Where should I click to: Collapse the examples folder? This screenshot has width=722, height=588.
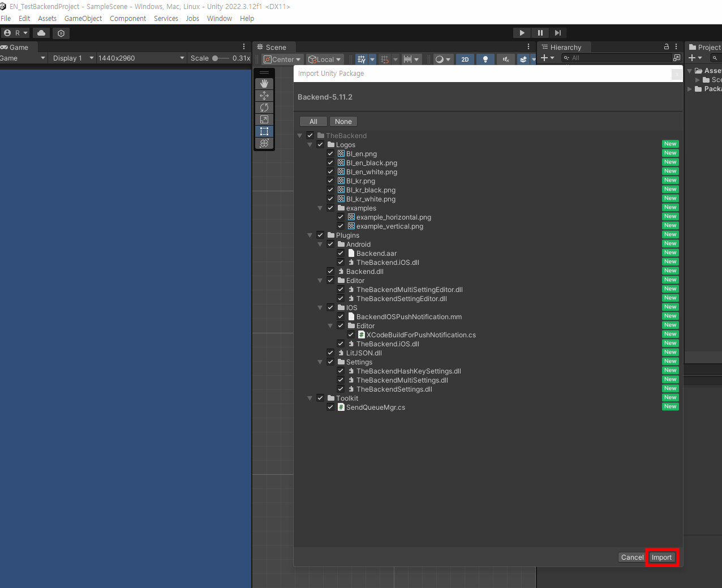pos(320,208)
